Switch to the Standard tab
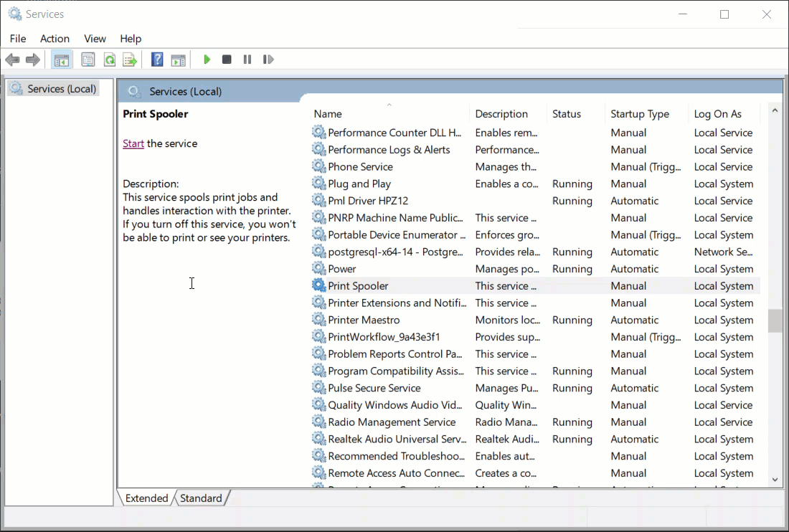Image resolution: width=789 pixels, height=532 pixels. click(x=201, y=498)
